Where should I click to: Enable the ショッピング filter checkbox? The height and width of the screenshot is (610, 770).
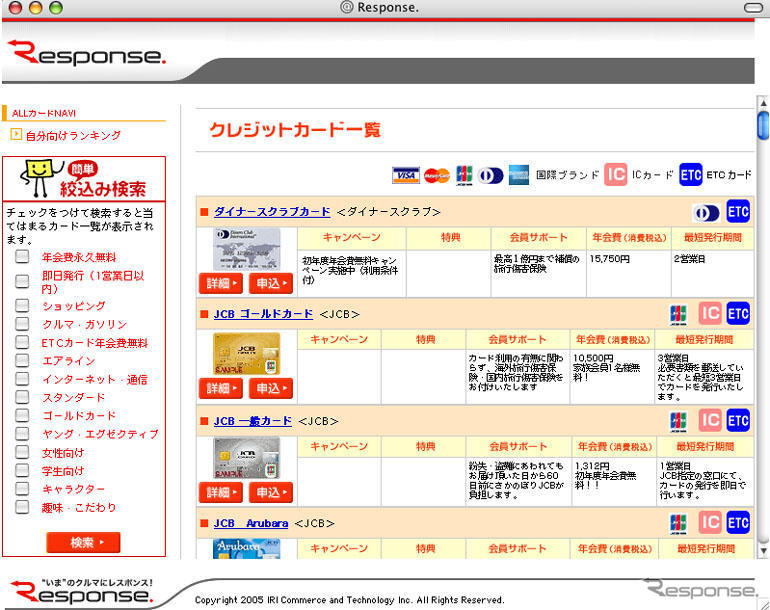tap(22, 306)
